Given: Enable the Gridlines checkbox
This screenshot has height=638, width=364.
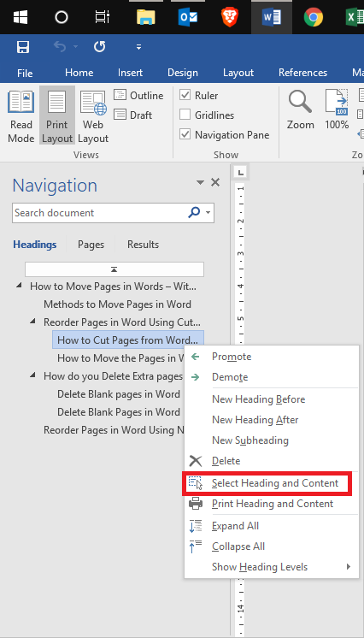Looking at the screenshot, I should (185, 115).
